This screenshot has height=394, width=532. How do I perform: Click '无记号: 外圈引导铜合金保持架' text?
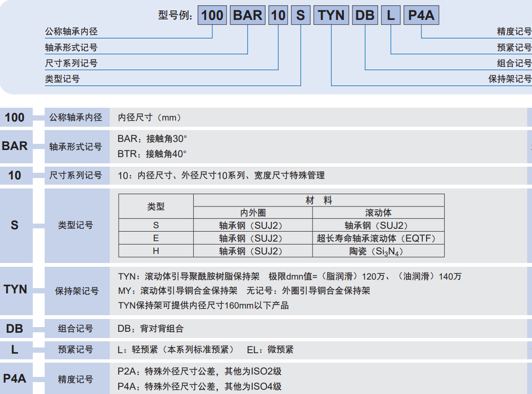pyautogui.click(x=308, y=291)
